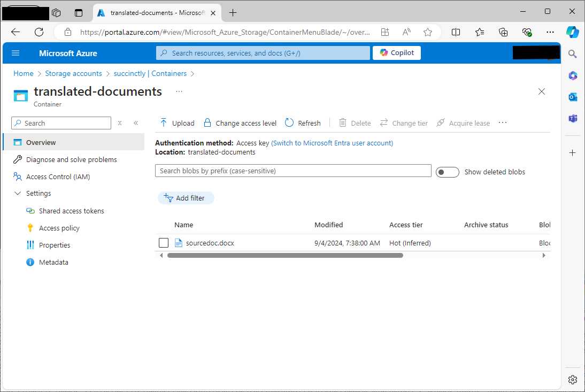Open Copilot from the Azure top bar
Image resolution: width=585 pixels, height=392 pixels.
tap(396, 52)
